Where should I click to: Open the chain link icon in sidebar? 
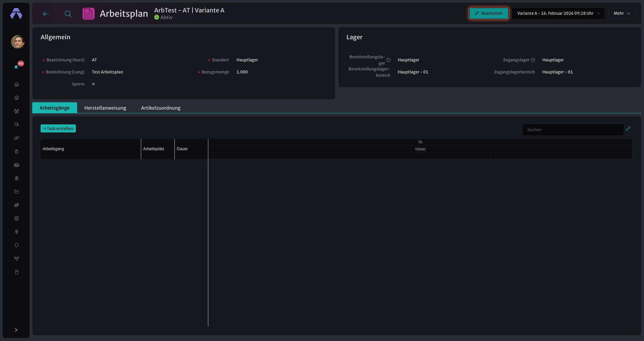coord(16,138)
